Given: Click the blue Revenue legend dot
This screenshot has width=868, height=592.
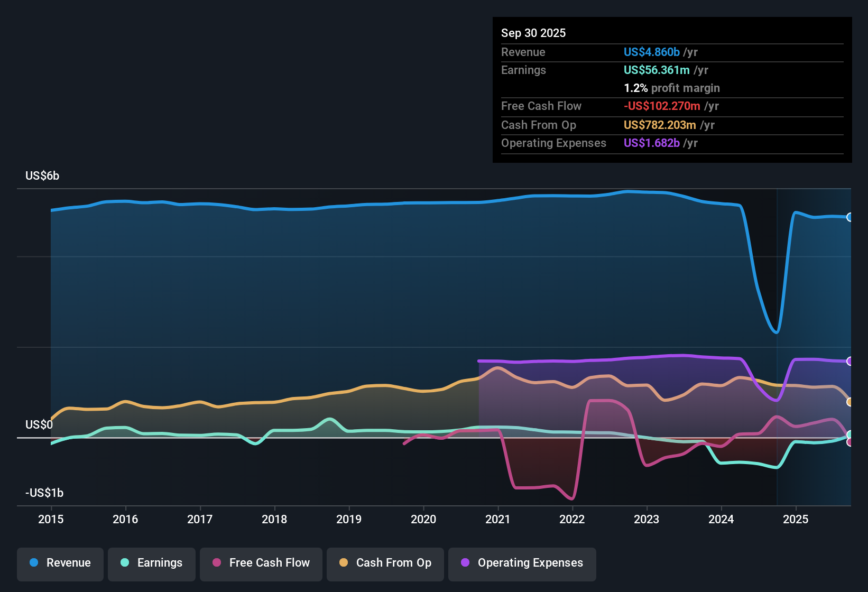Looking at the screenshot, I should pos(34,563).
